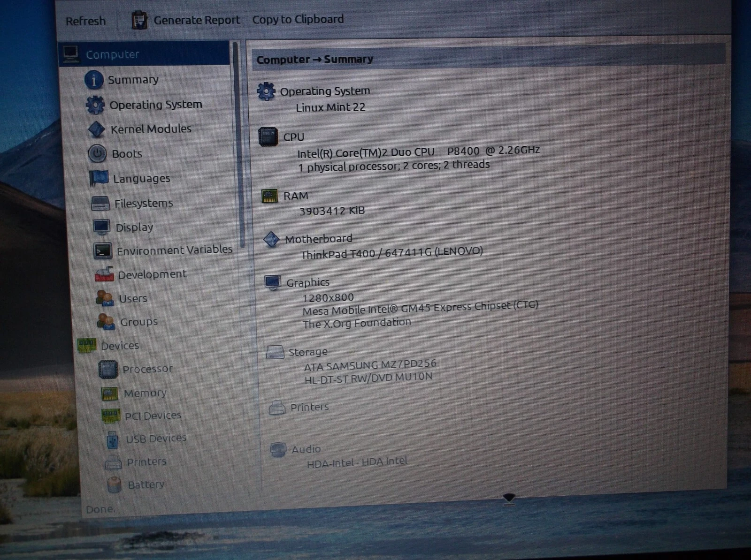The image size is (751, 560).
Task: Click the RAM module icon in summary
Action: 269,196
